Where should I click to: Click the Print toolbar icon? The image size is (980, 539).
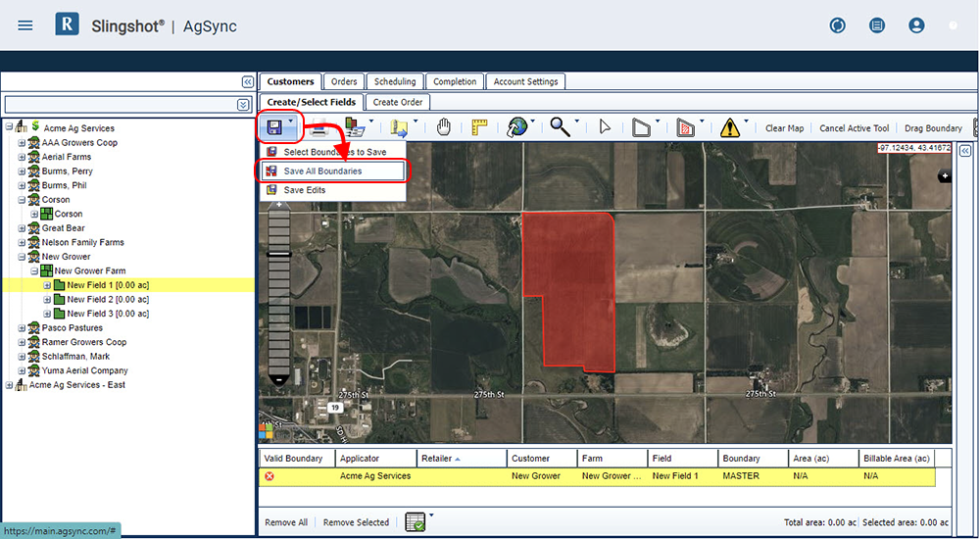point(318,127)
